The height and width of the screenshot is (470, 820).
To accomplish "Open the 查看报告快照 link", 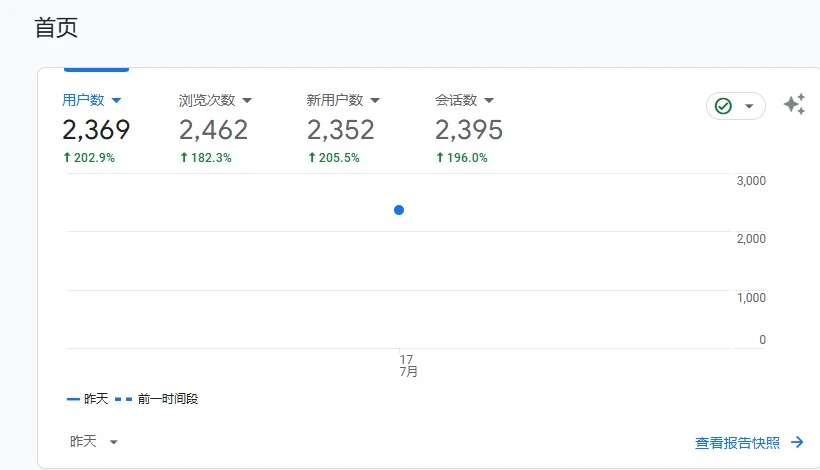I will pos(739,442).
